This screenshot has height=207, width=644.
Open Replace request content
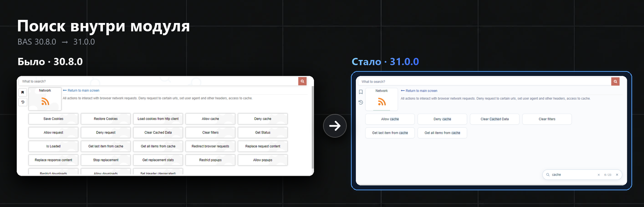[263, 146]
